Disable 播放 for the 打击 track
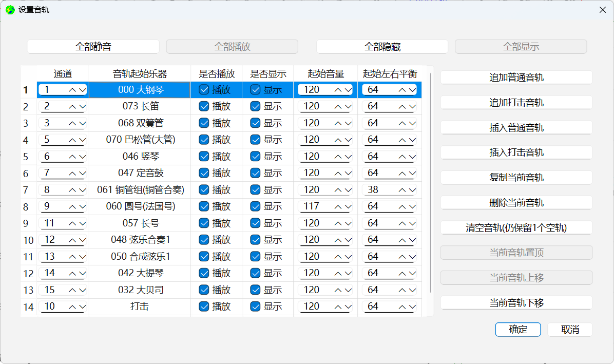Screen dimensions: 614x364 (x=204, y=306)
